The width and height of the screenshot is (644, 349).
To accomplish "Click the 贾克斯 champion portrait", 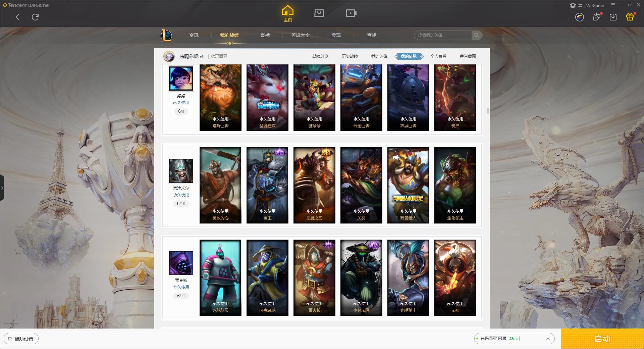I will click(x=181, y=263).
